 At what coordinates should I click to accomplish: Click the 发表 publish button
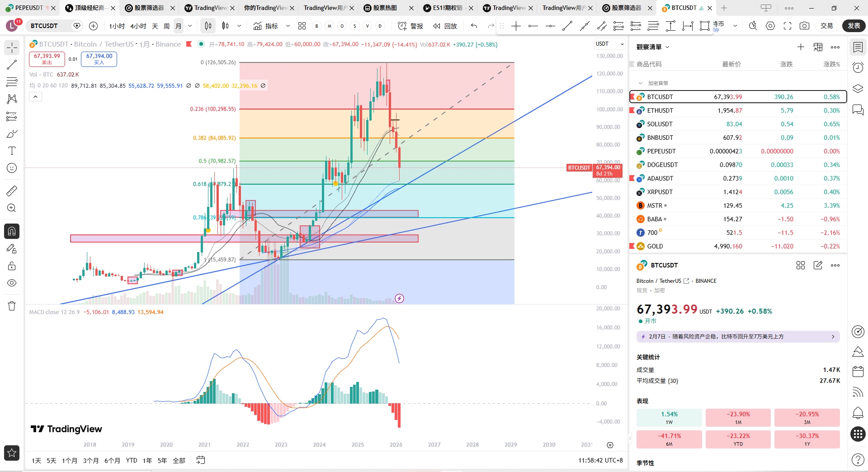pos(854,26)
